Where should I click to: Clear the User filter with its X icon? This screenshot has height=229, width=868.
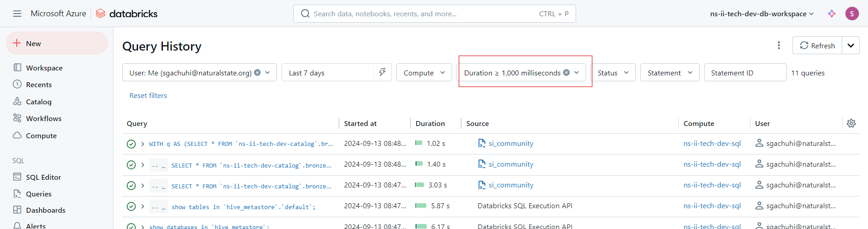[x=258, y=72]
